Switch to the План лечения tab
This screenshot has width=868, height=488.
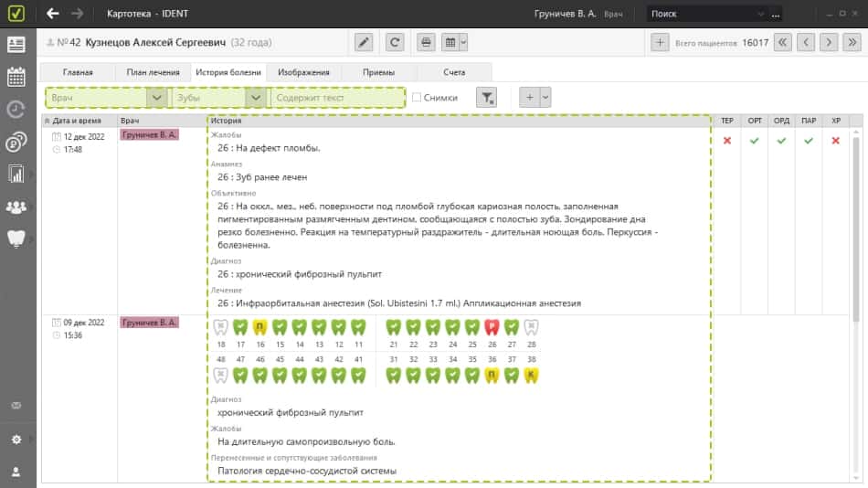[154, 73]
